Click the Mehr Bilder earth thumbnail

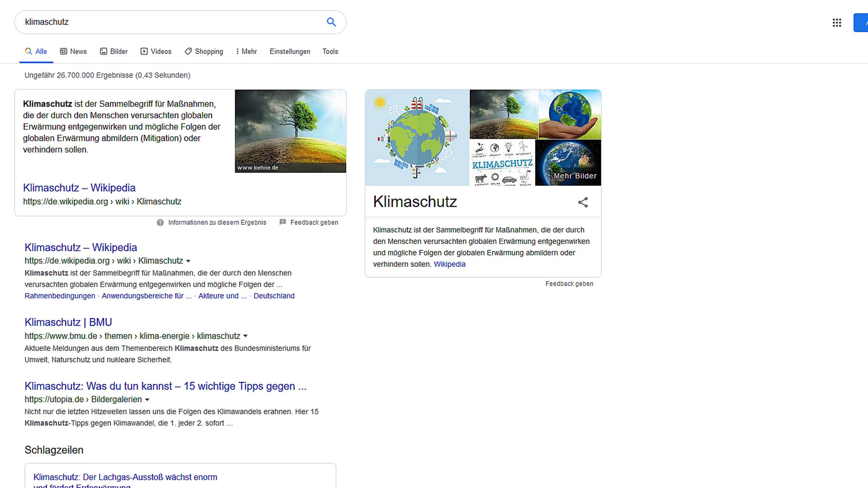[x=568, y=163]
